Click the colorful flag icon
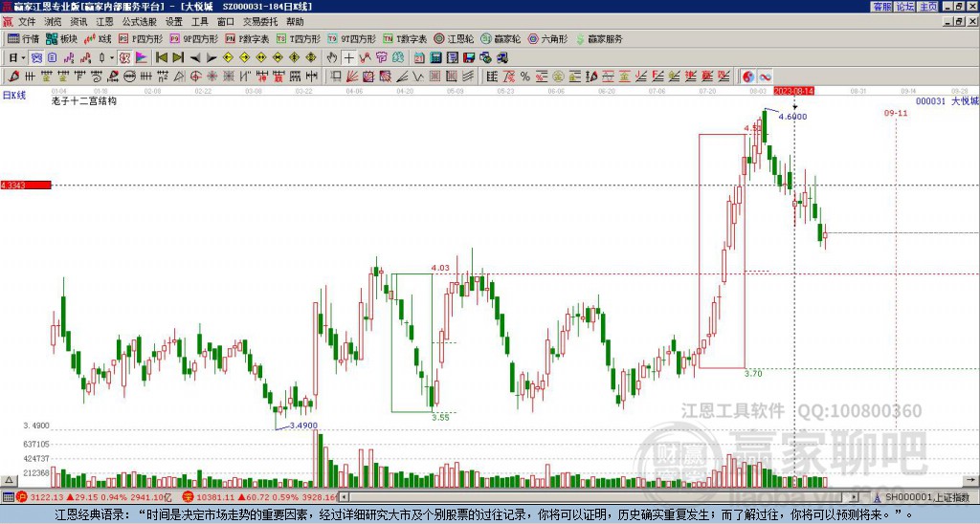The height and width of the screenshot is (524, 980). click(x=142, y=58)
